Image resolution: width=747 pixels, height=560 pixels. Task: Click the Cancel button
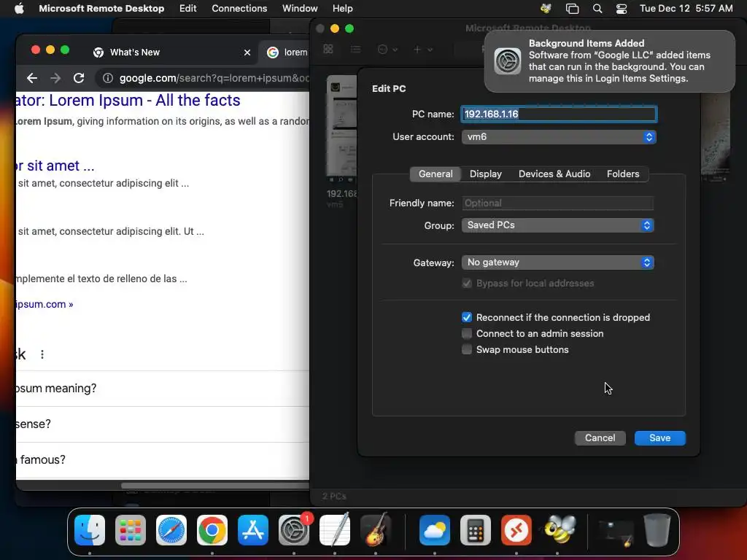(600, 437)
